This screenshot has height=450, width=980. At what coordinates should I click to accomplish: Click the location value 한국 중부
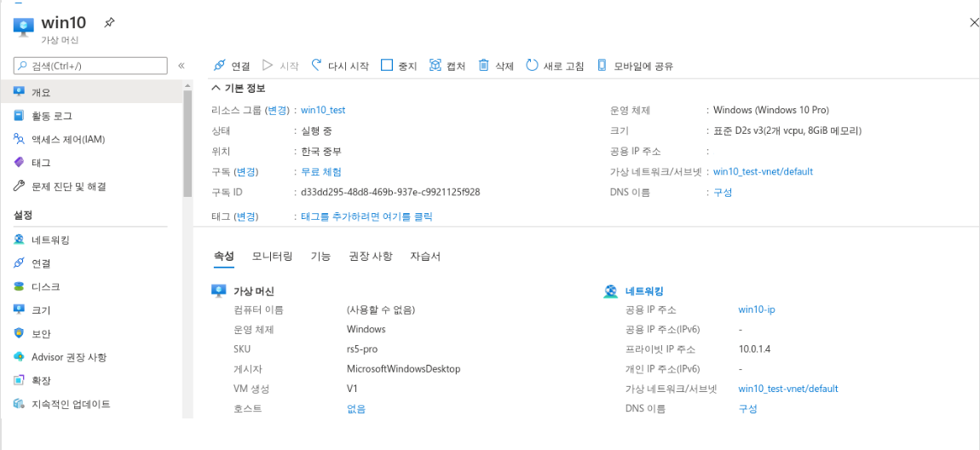[x=321, y=151]
